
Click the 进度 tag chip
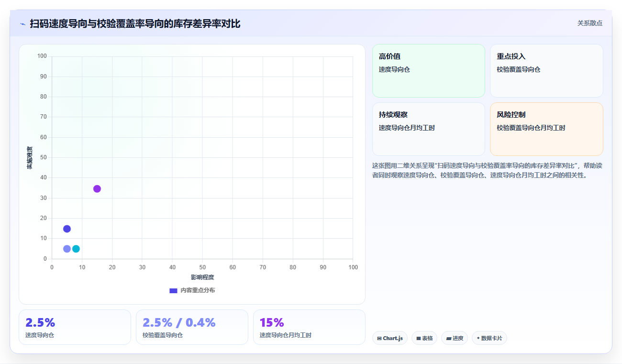click(455, 338)
